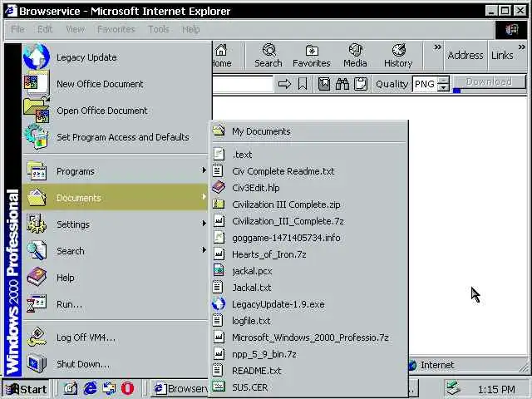
Task: Click the Show Desktop Quick Launch icon
Action: [x=71, y=388]
